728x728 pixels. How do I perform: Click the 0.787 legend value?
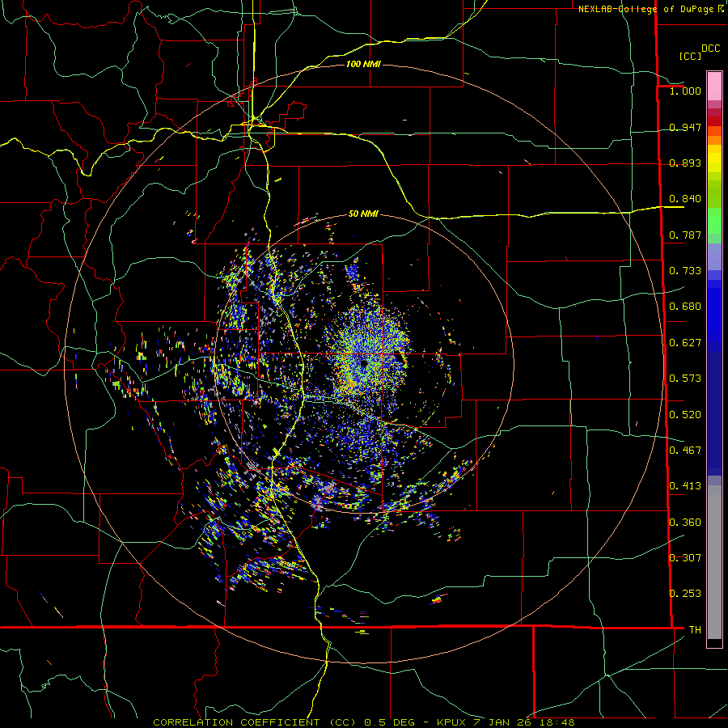click(x=685, y=235)
